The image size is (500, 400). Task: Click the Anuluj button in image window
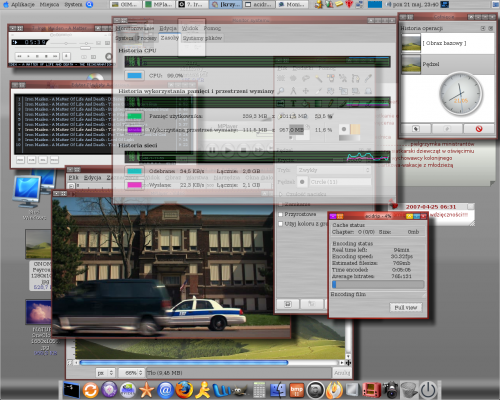click(342, 373)
